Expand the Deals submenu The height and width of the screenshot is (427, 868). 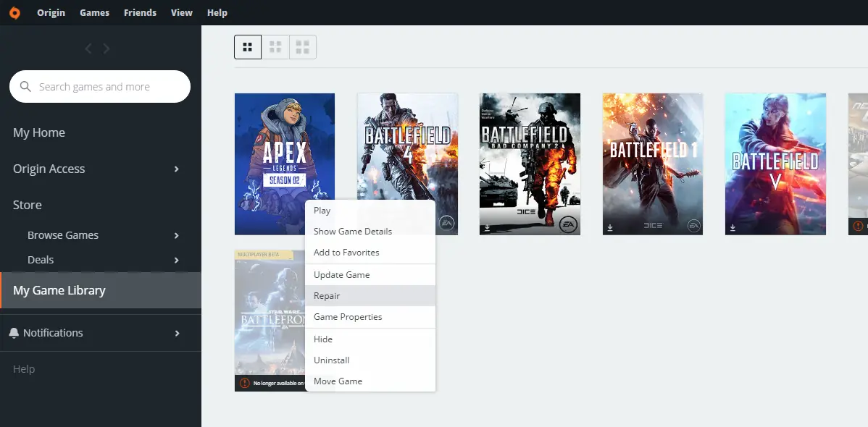pyautogui.click(x=176, y=259)
